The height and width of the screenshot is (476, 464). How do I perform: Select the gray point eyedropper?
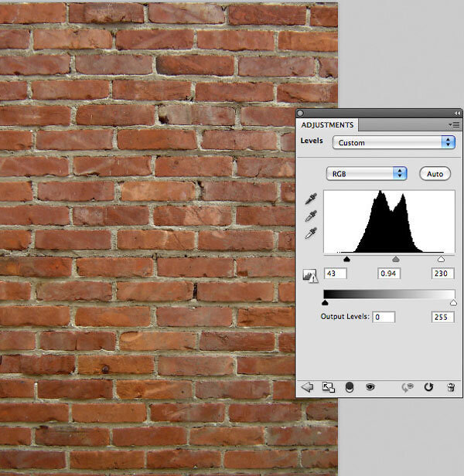[311, 216]
